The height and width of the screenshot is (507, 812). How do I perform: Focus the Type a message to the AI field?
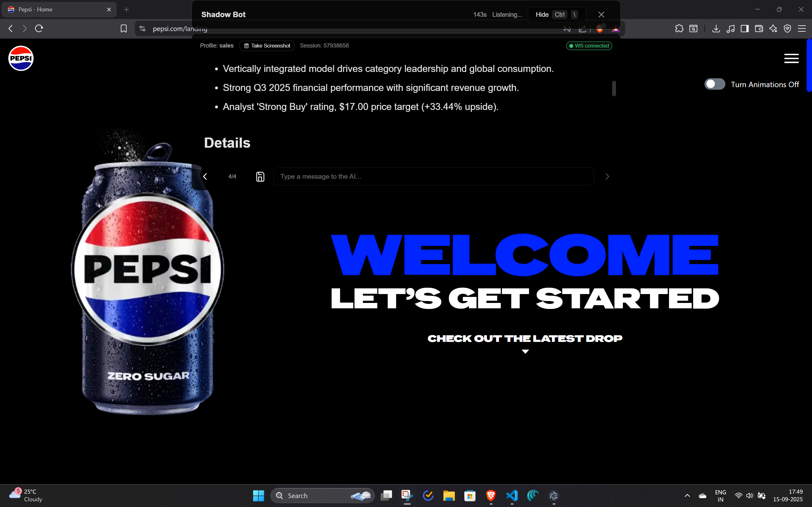[x=433, y=176]
